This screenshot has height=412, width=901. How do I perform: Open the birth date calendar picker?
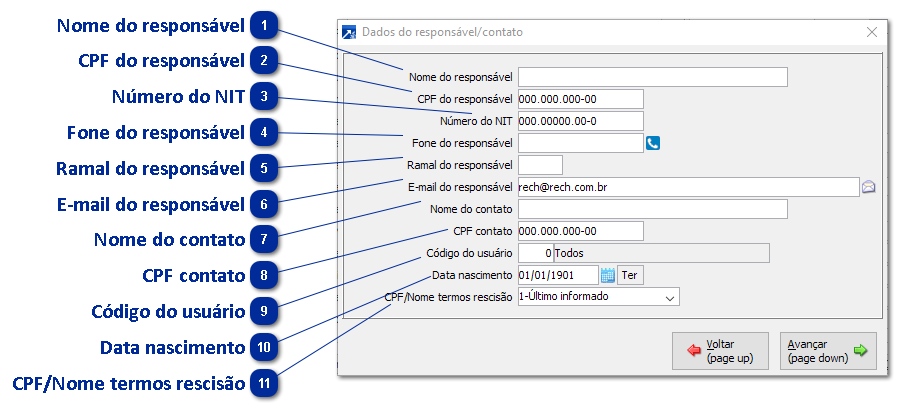(607, 275)
